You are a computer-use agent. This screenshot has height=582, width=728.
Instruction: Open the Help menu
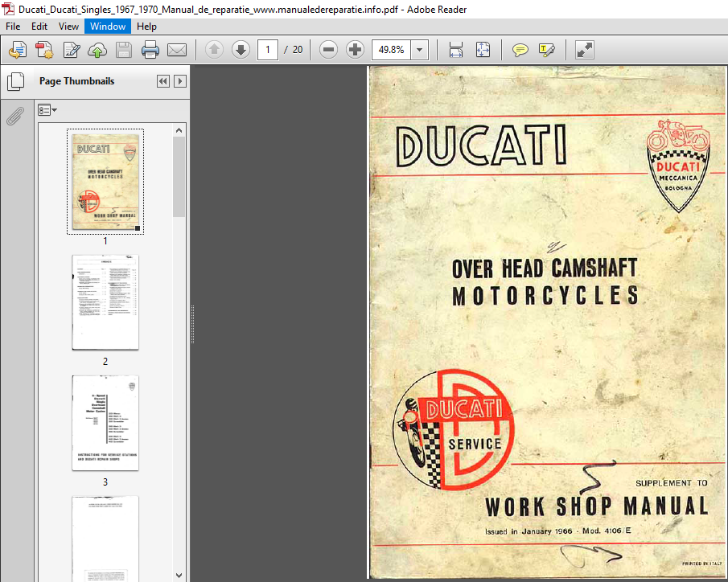tap(146, 27)
